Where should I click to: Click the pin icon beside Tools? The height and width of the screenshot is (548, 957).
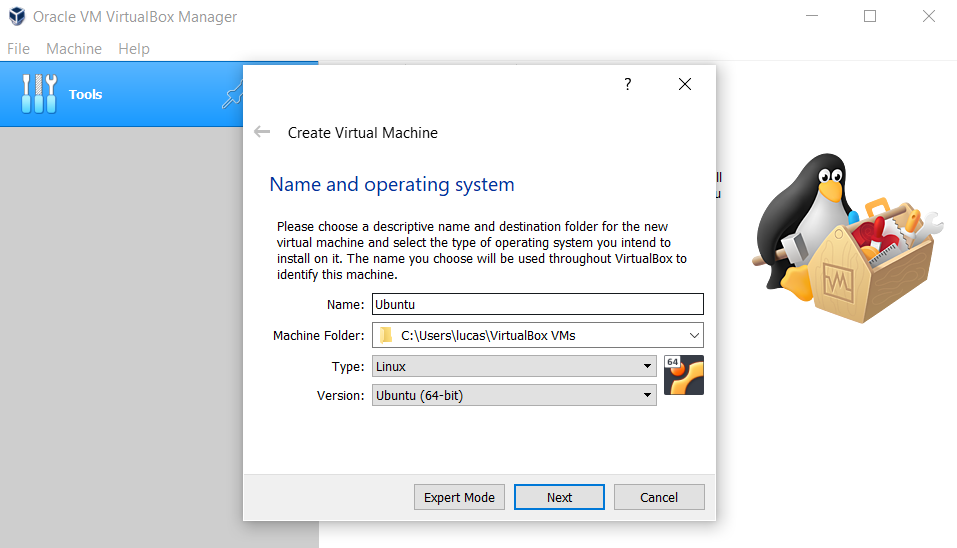pos(233,96)
